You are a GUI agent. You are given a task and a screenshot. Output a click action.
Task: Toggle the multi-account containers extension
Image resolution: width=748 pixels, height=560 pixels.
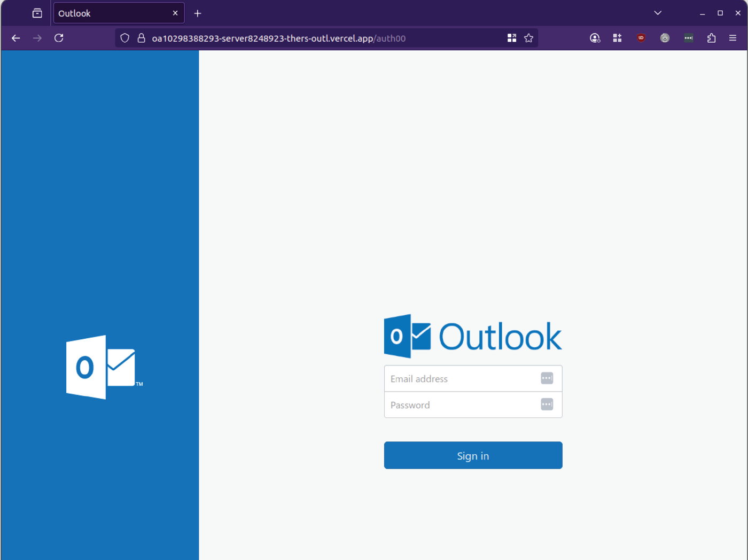click(617, 38)
